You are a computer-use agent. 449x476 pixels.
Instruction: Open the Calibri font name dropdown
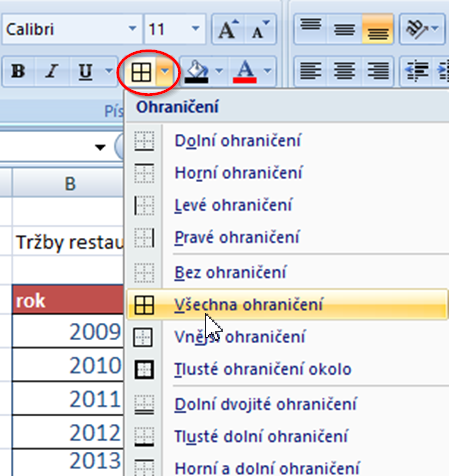tap(132, 29)
